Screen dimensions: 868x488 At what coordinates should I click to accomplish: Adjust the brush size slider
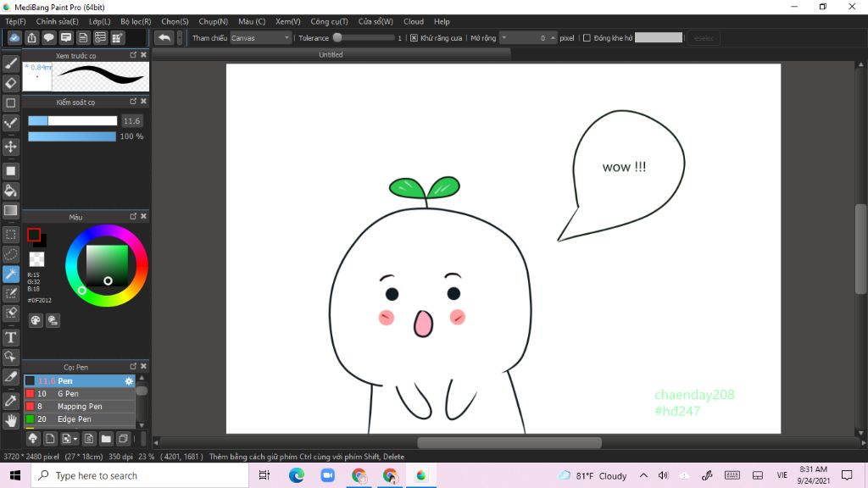73,120
